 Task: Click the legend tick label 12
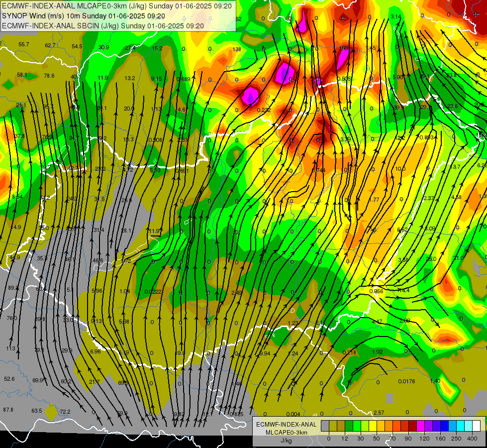point(344,439)
